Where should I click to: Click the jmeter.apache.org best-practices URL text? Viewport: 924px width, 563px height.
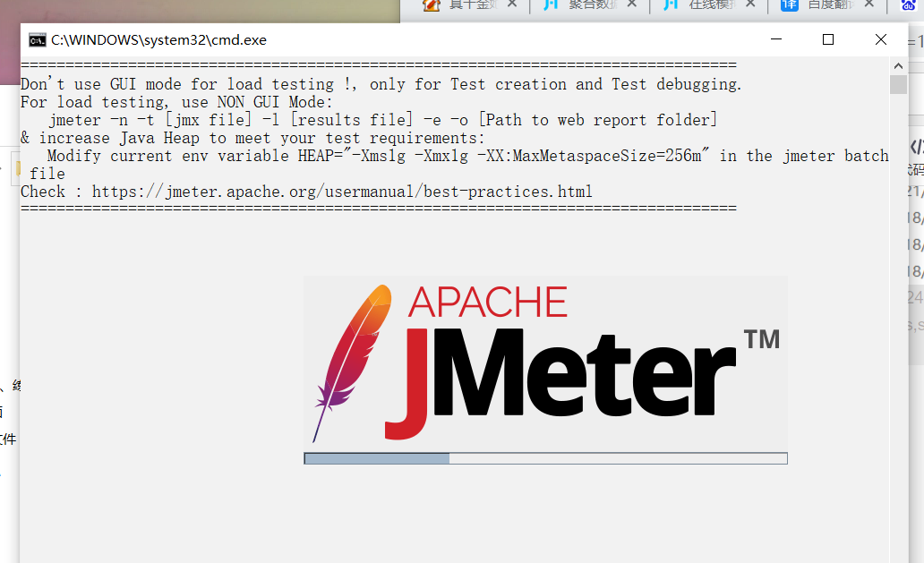[342, 192]
